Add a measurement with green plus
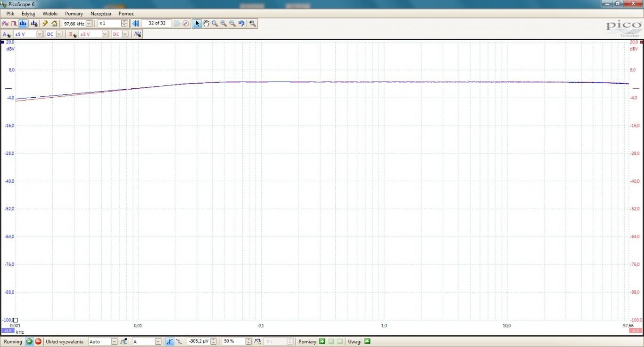644x347 pixels. pyautogui.click(x=322, y=341)
